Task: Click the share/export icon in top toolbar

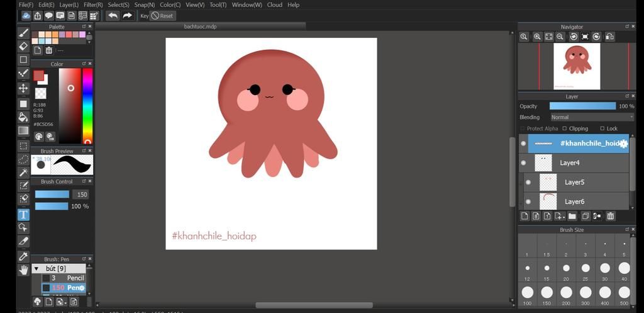Action: click(38, 16)
